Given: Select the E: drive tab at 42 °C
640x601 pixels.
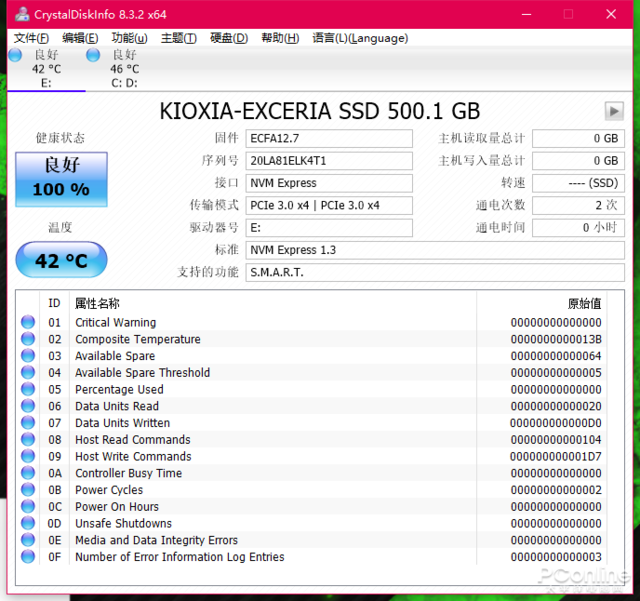Looking at the screenshot, I should (46, 69).
